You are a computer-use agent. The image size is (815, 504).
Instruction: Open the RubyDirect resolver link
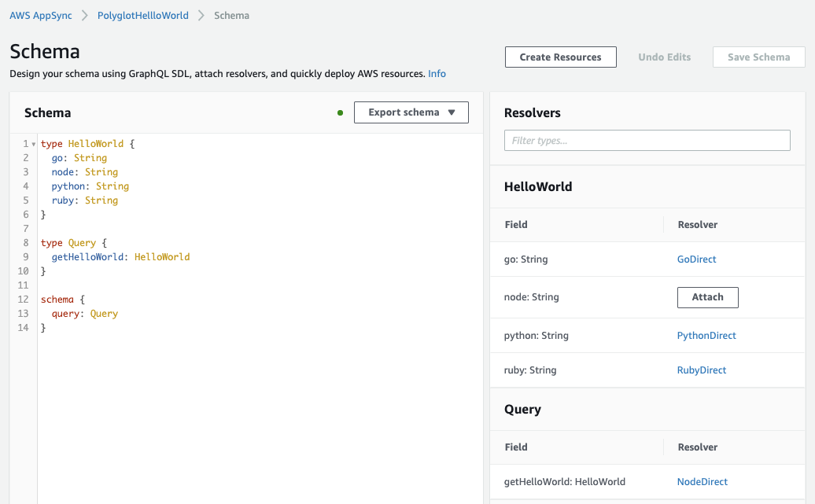tap(702, 370)
